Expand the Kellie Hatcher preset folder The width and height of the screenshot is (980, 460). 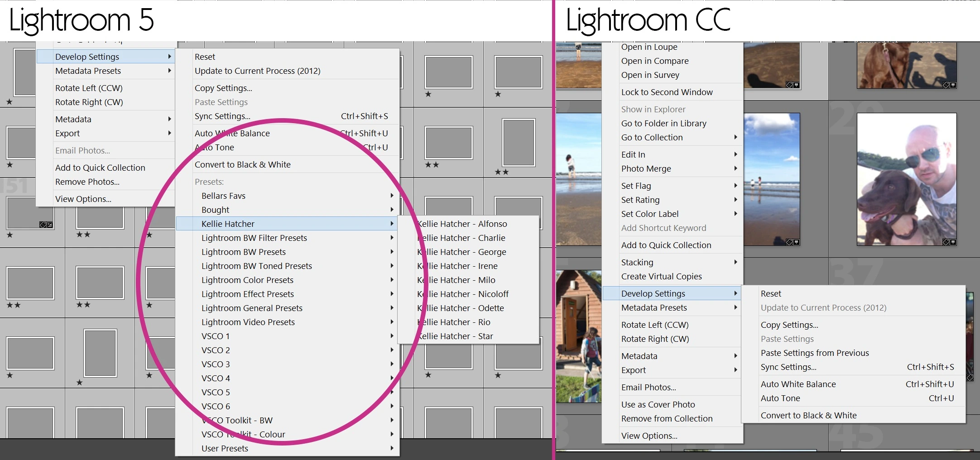coord(288,224)
